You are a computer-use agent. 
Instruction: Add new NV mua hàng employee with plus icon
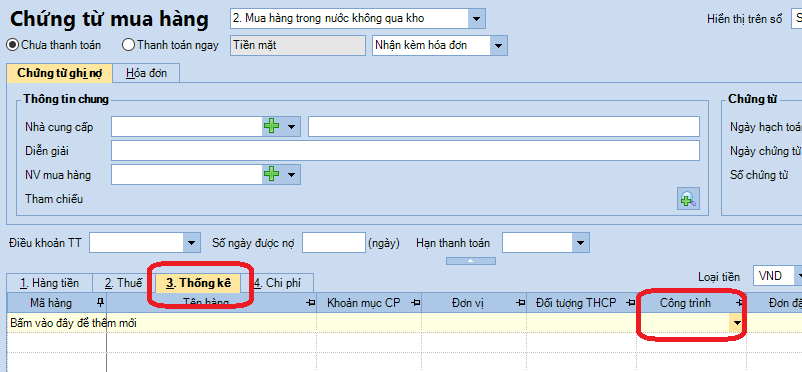tap(272, 174)
